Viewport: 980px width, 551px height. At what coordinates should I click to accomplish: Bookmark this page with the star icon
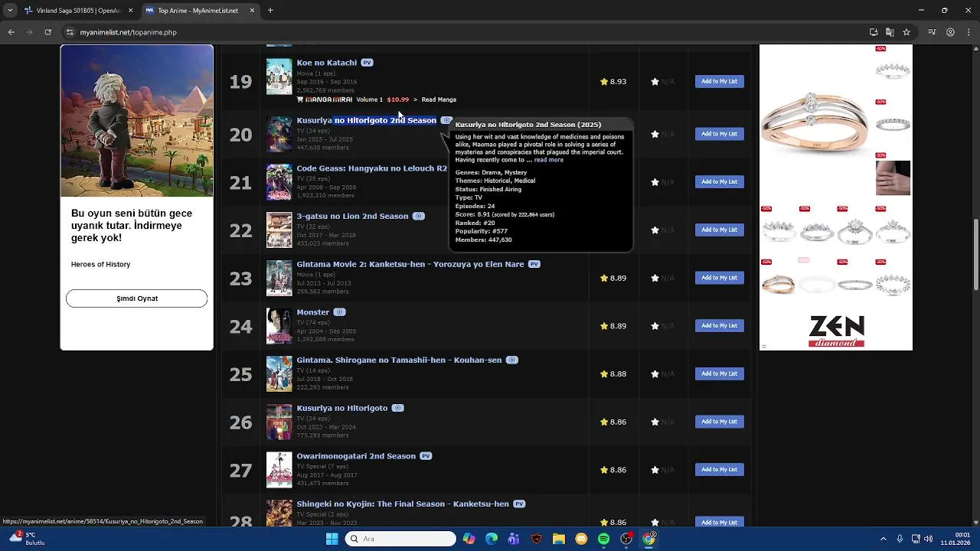906,32
